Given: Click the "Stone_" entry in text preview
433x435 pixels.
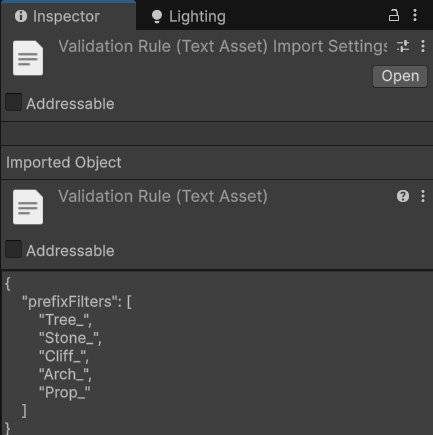Looking at the screenshot, I should (x=70, y=338).
